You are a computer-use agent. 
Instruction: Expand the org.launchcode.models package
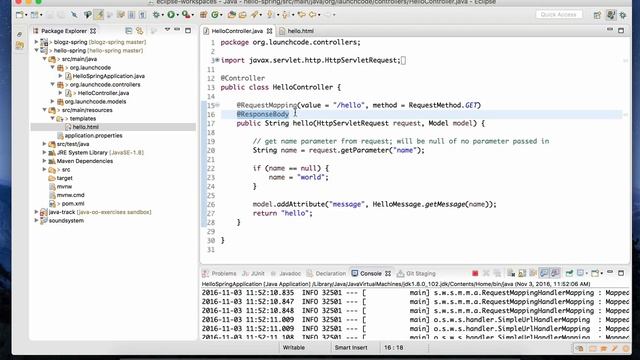pos(52,101)
